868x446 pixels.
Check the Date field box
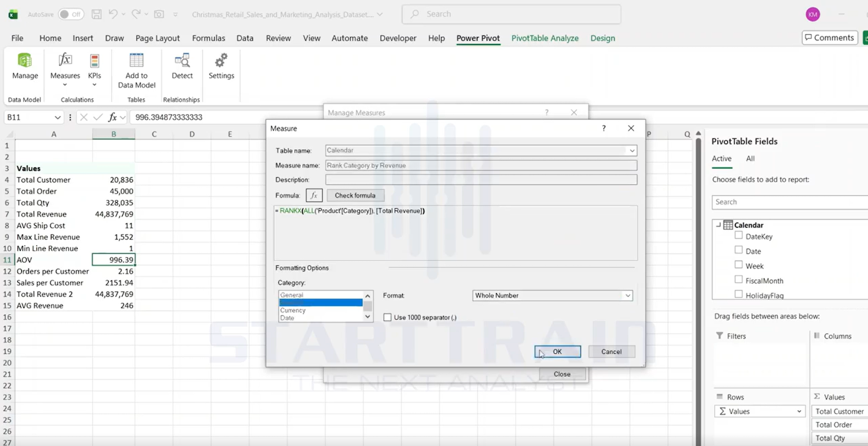pyautogui.click(x=738, y=250)
